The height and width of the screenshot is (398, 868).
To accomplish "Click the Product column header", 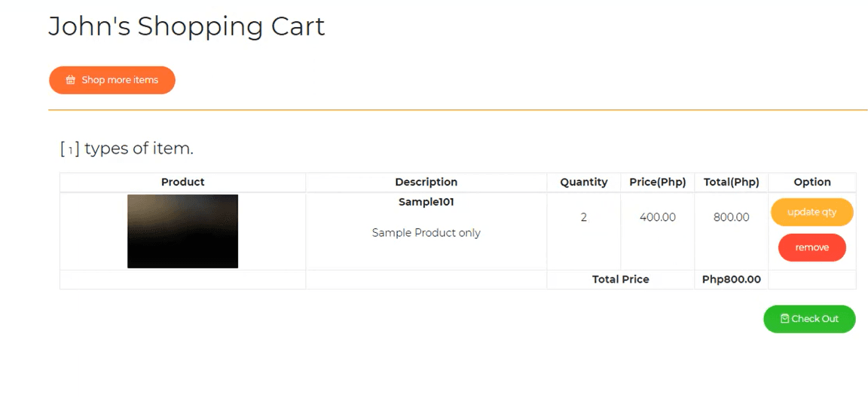I will (x=182, y=182).
